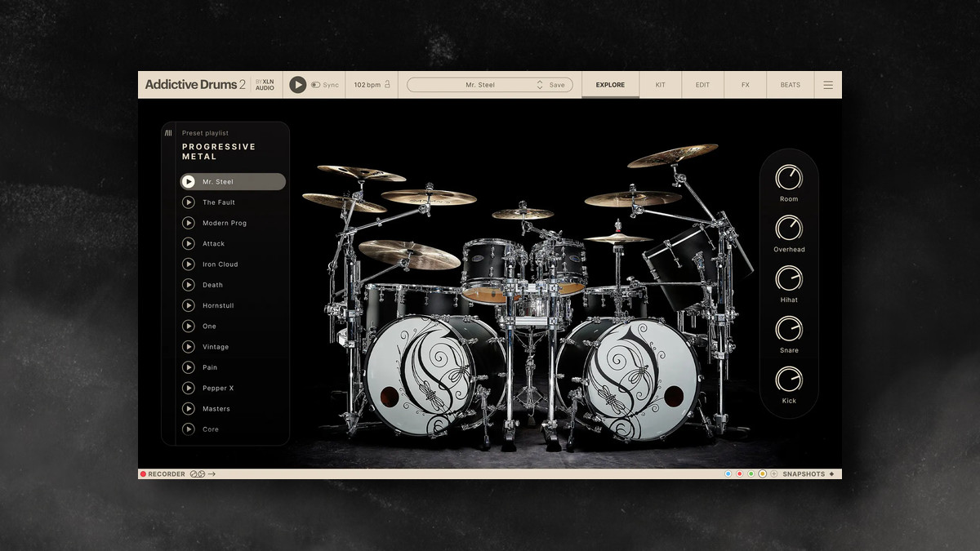This screenshot has height=551, width=980.
Task: Play the Pepper X preset
Action: click(189, 388)
